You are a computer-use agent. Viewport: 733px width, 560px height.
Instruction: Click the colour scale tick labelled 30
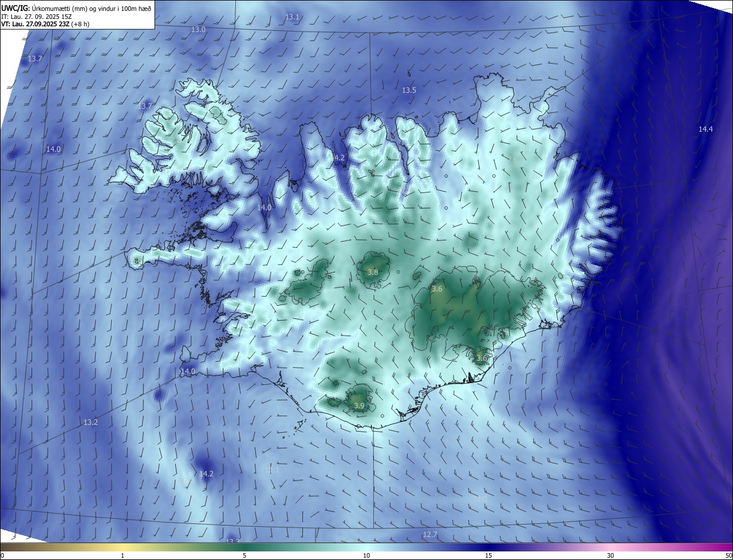[x=610, y=555]
